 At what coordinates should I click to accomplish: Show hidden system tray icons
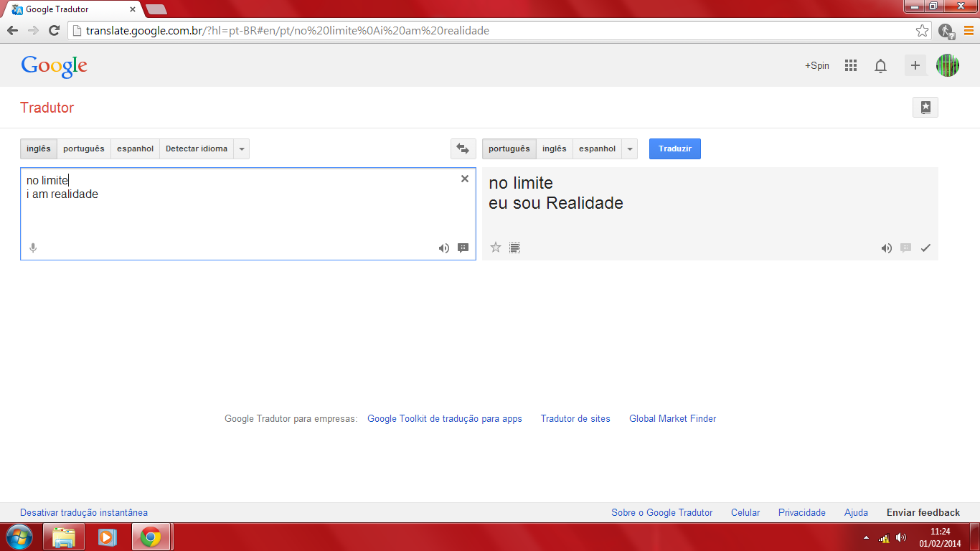click(866, 537)
